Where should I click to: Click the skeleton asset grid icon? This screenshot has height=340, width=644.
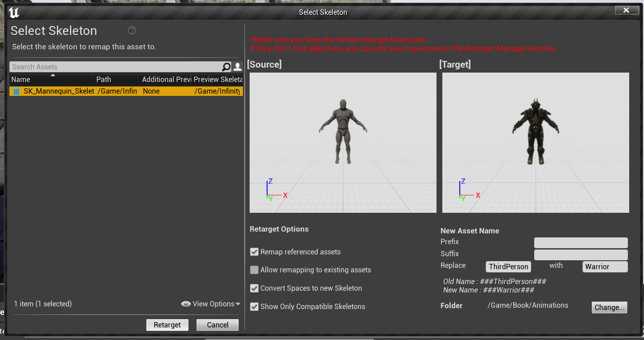coord(17,91)
